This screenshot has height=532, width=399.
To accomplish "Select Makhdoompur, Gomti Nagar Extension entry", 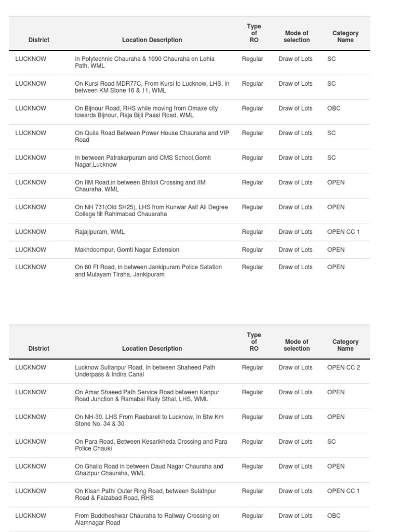I will (x=127, y=250).
